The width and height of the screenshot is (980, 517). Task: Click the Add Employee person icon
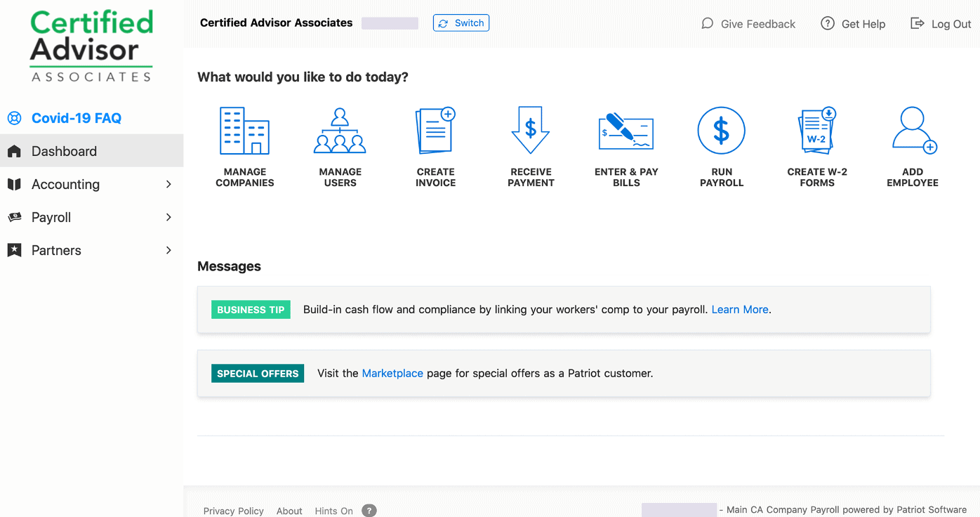click(913, 131)
